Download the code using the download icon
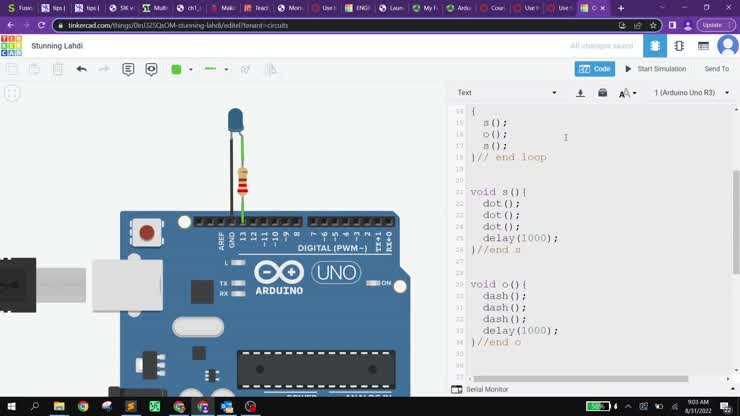Viewport: 740px width, 416px height. click(x=580, y=93)
